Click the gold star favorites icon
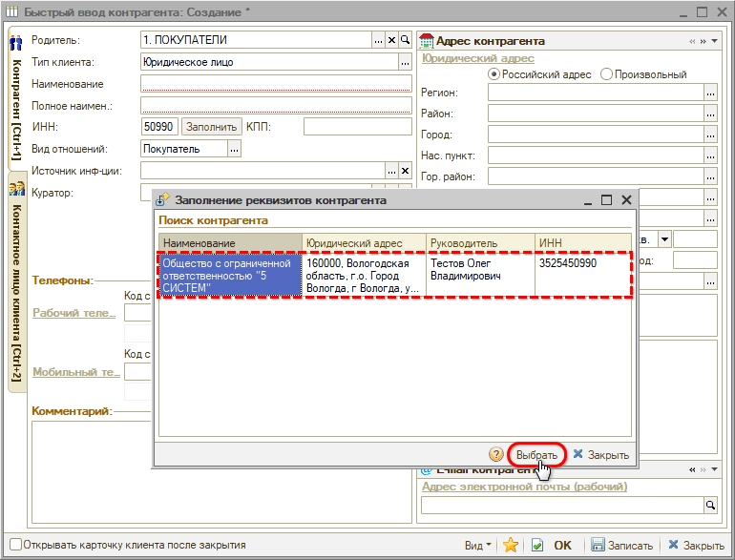The image size is (735, 560). [511, 545]
